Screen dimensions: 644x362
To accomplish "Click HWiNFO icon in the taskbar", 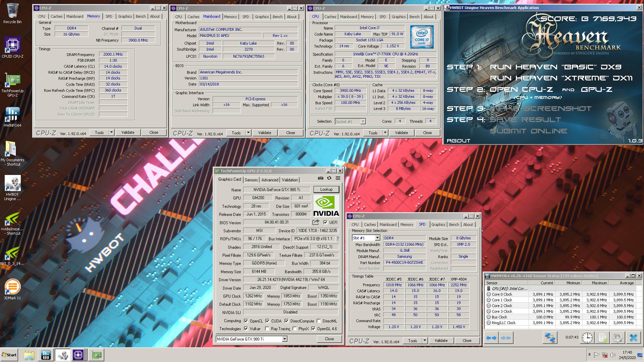I will [46, 355].
